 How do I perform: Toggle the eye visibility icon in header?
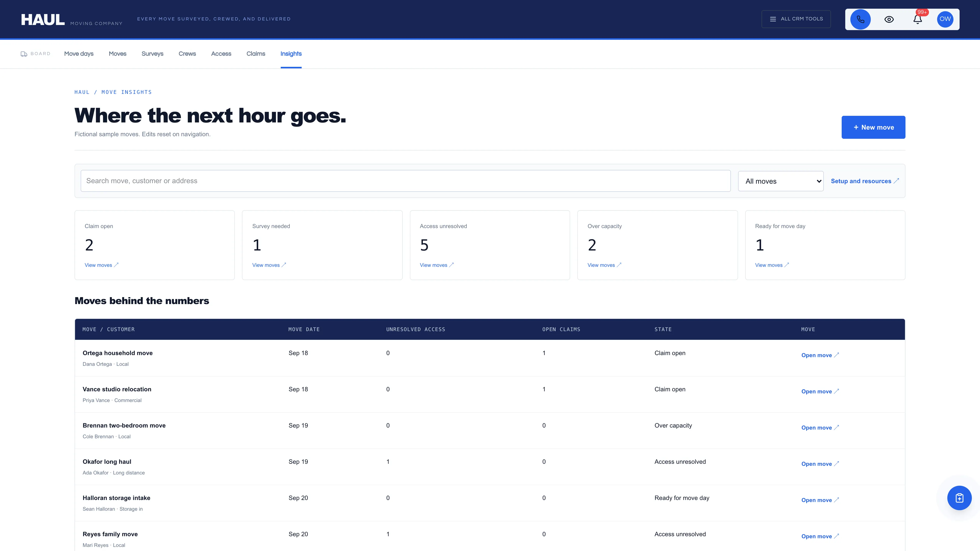(x=889, y=19)
